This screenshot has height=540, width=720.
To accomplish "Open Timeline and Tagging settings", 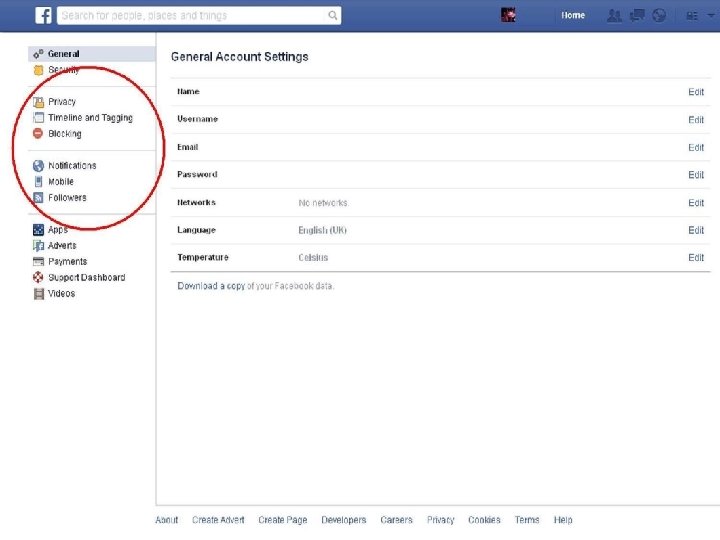I will [90, 118].
